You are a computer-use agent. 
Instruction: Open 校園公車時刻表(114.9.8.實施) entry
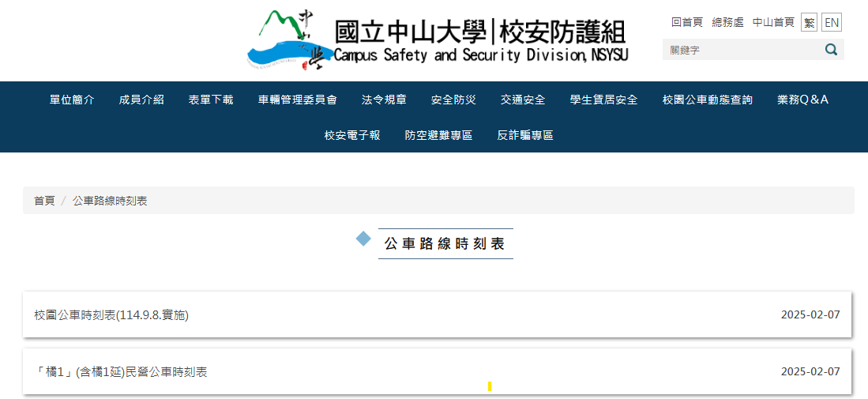111,314
